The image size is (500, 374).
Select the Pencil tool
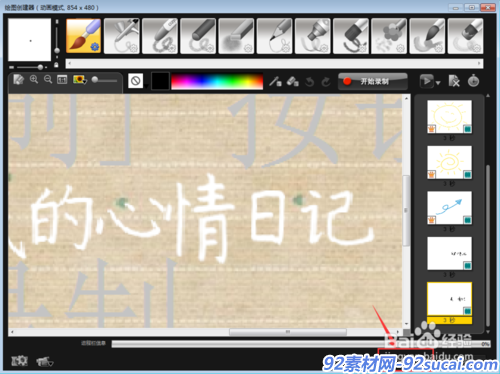point(275,36)
